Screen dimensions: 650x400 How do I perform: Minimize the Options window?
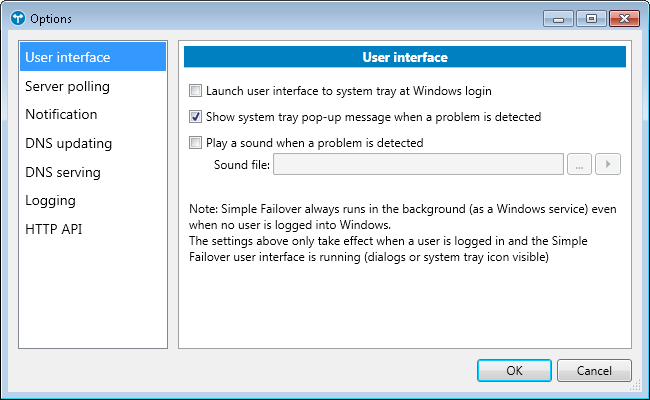pos(557,18)
